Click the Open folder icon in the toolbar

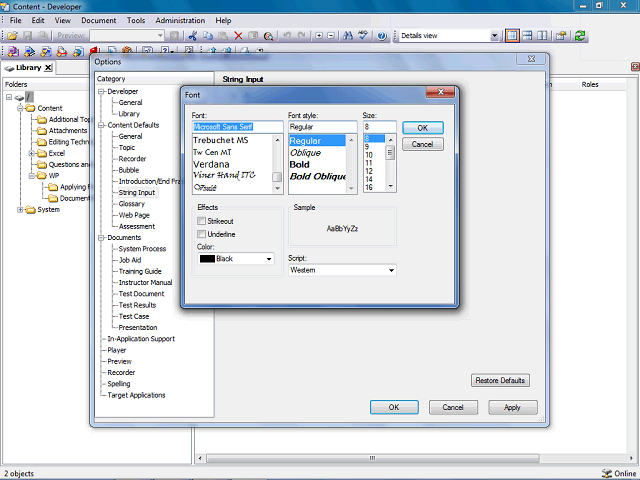tap(12, 36)
